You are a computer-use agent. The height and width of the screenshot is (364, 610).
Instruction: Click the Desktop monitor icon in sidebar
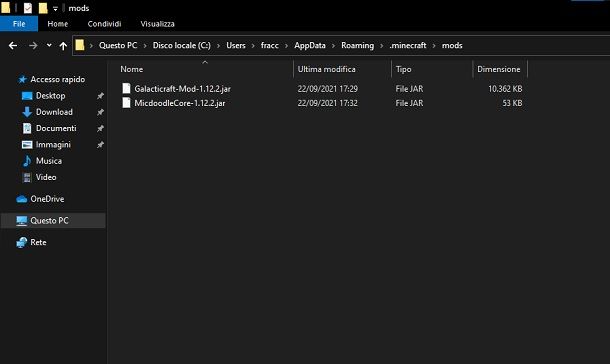point(27,96)
